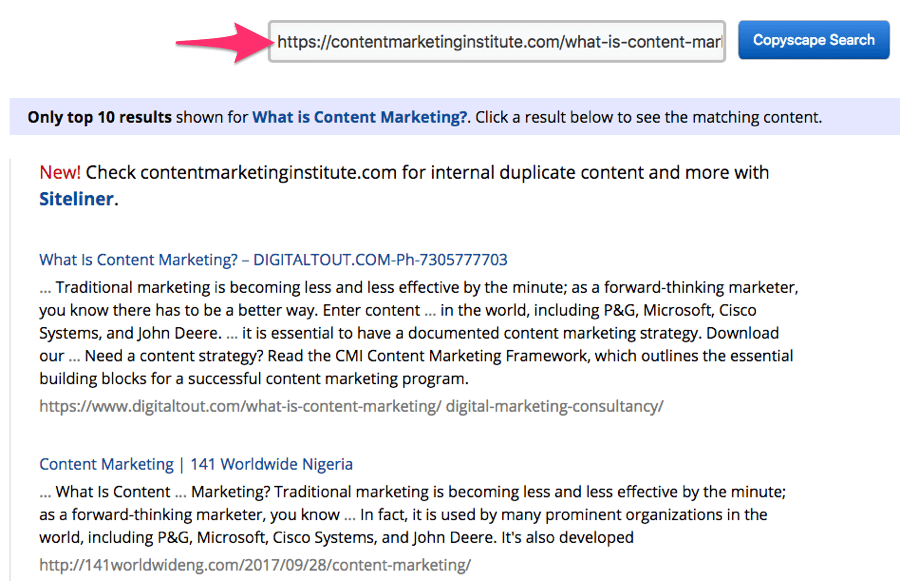Click the pink arrow pointing at URL field
Image resolution: width=900 pixels, height=581 pixels.
click(x=221, y=42)
